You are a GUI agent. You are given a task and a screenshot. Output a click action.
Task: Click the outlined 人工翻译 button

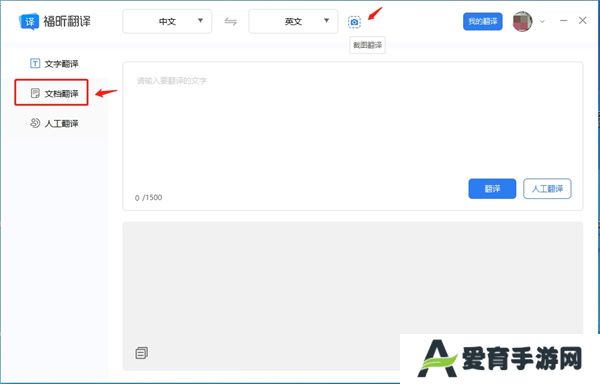547,189
